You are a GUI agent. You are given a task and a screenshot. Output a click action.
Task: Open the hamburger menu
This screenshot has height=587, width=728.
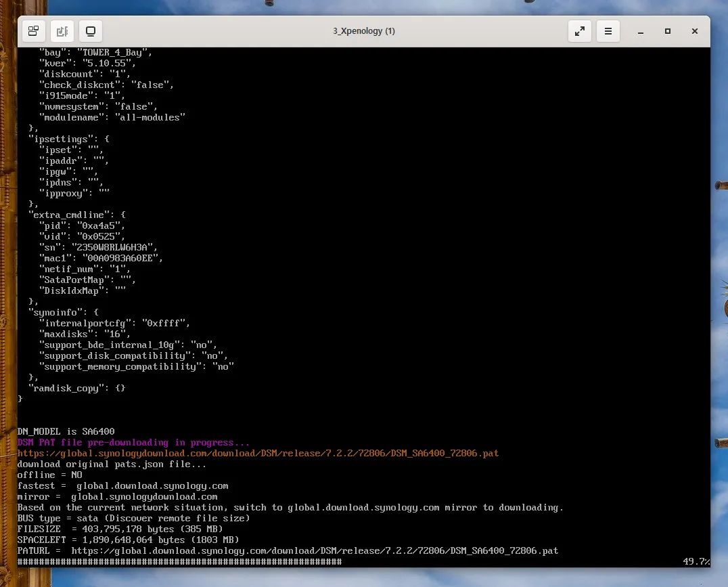click(x=608, y=30)
